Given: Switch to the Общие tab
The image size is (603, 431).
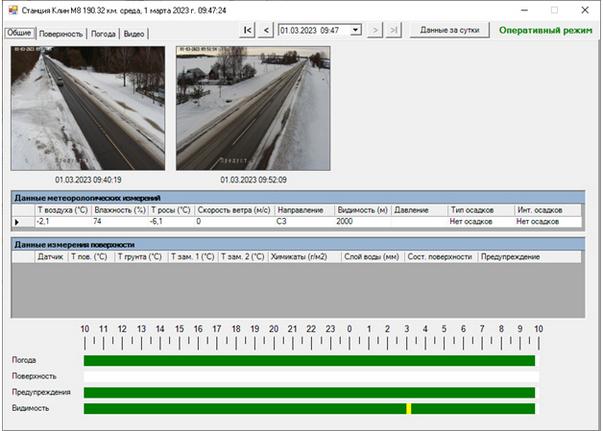Looking at the screenshot, I should (x=20, y=33).
